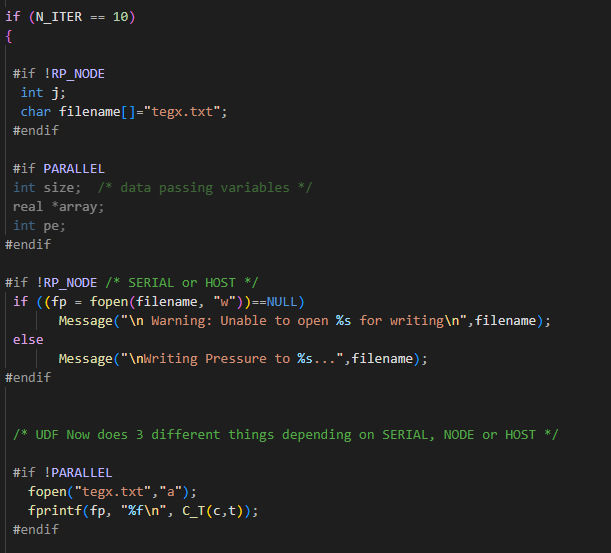Click the 'Writing Pressure to' message string
The image size is (611, 553).
point(207,358)
